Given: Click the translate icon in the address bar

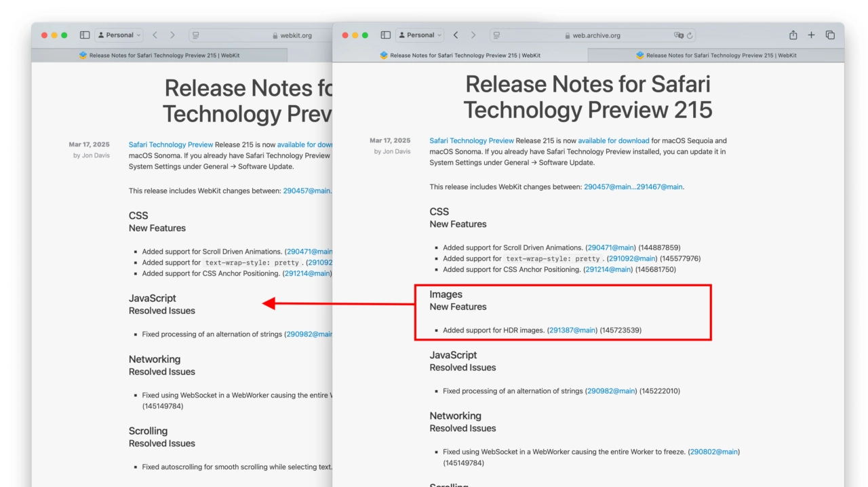Looking at the screenshot, I should click(678, 35).
